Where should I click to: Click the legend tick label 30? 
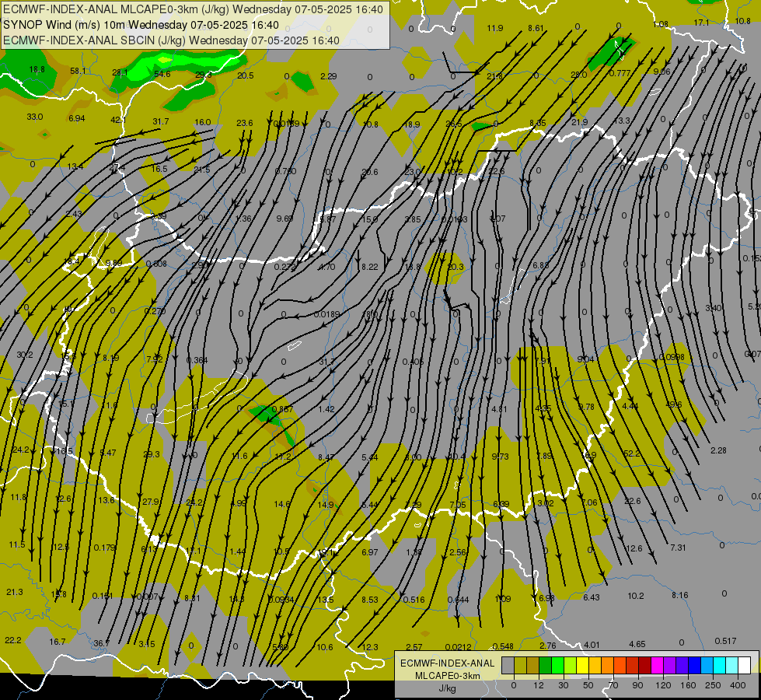tap(563, 685)
